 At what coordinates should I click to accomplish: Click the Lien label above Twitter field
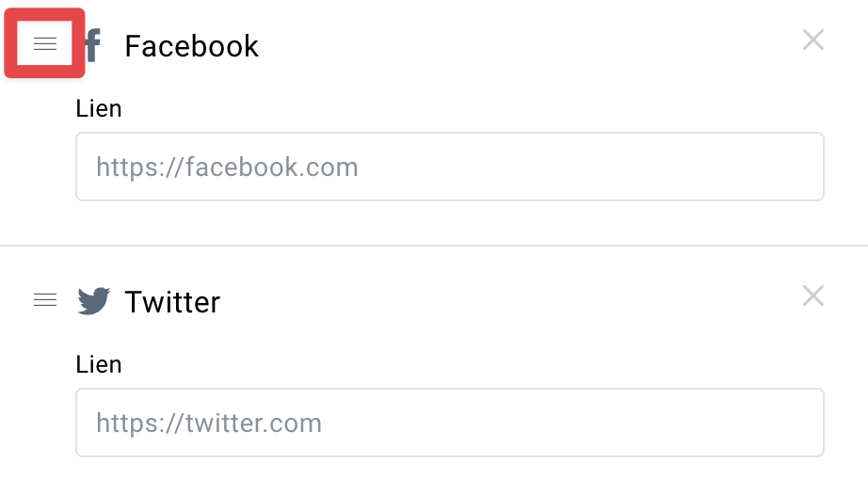click(x=99, y=364)
